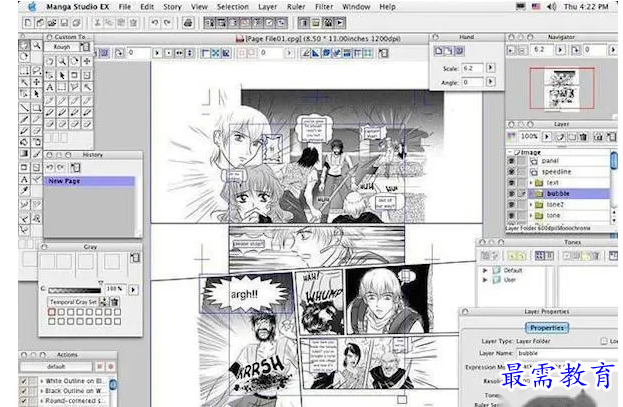Open the gray 100% arrow dropdown

click(x=133, y=290)
